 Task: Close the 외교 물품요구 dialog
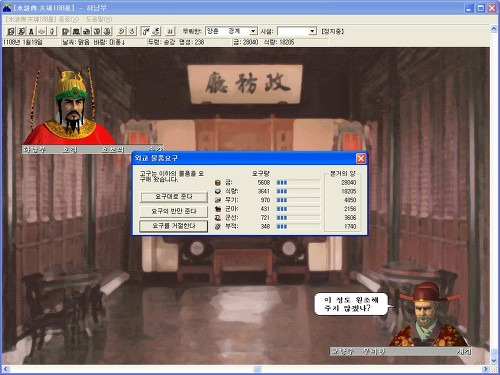pyautogui.click(x=361, y=158)
